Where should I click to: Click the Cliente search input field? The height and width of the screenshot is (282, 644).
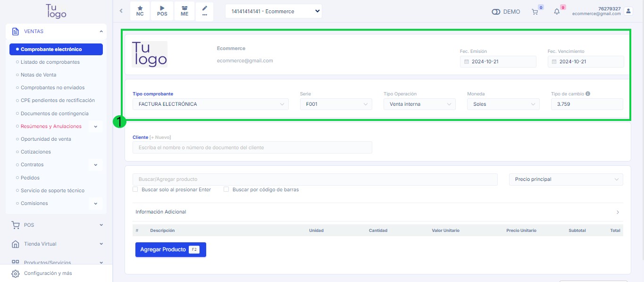coord(248,147)
